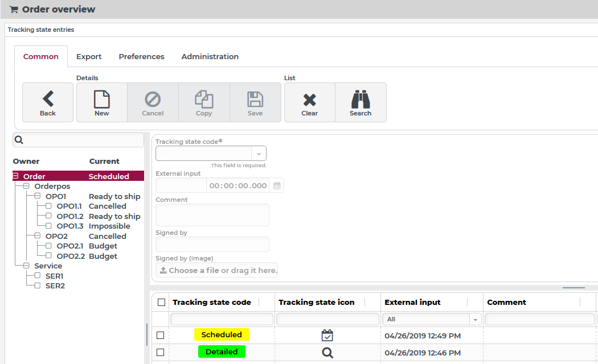This screenshot has height=364, width=598.
Task: Click the Current column heading
Action: coord(104,162)
